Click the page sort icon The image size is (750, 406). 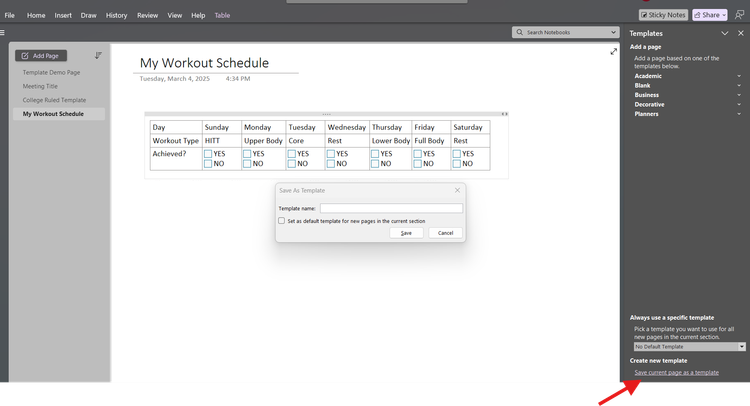98,55
